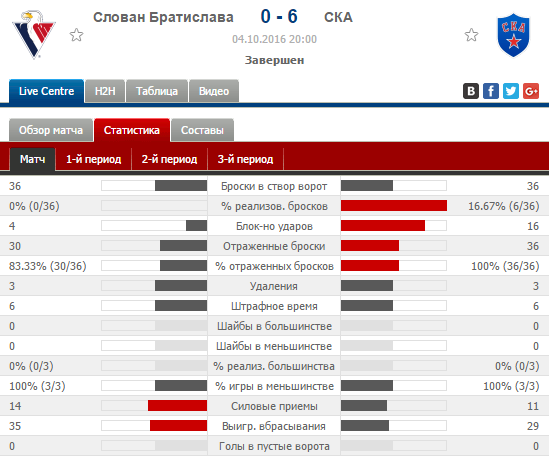549x458 pixels.
Task: Open the Видео tab
Action: pos(214,91)
